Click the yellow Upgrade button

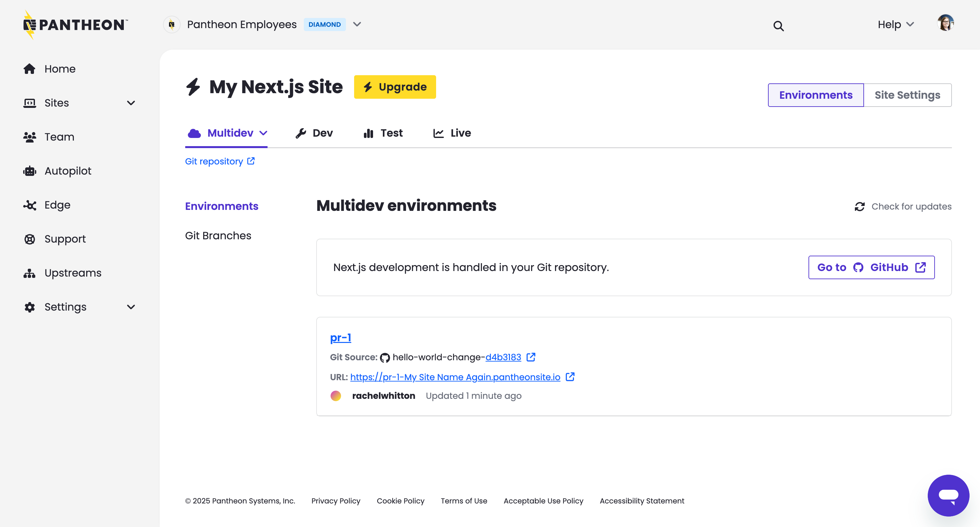click(x=395, y=87)
